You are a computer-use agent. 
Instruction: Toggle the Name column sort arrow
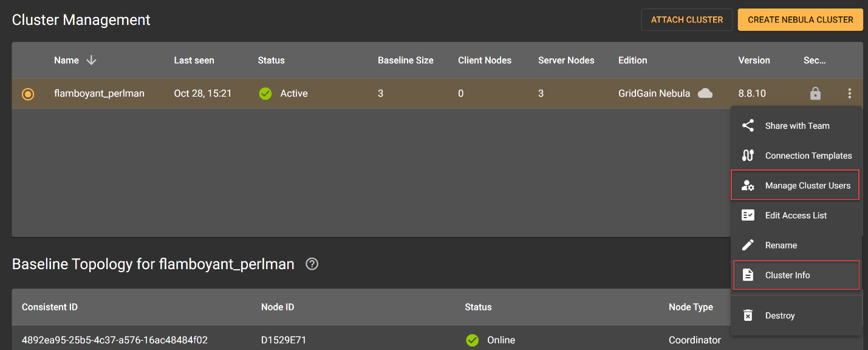click(92, 60)
